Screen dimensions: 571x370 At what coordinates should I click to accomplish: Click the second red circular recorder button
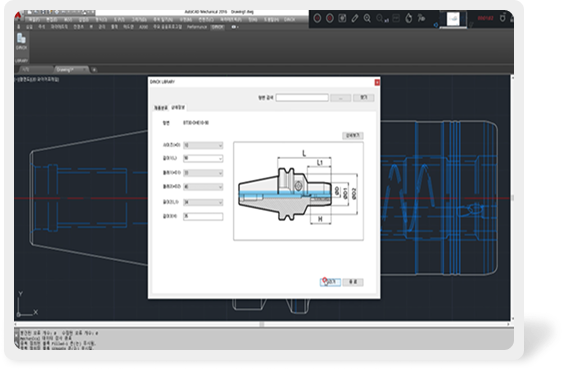[330, 18]
